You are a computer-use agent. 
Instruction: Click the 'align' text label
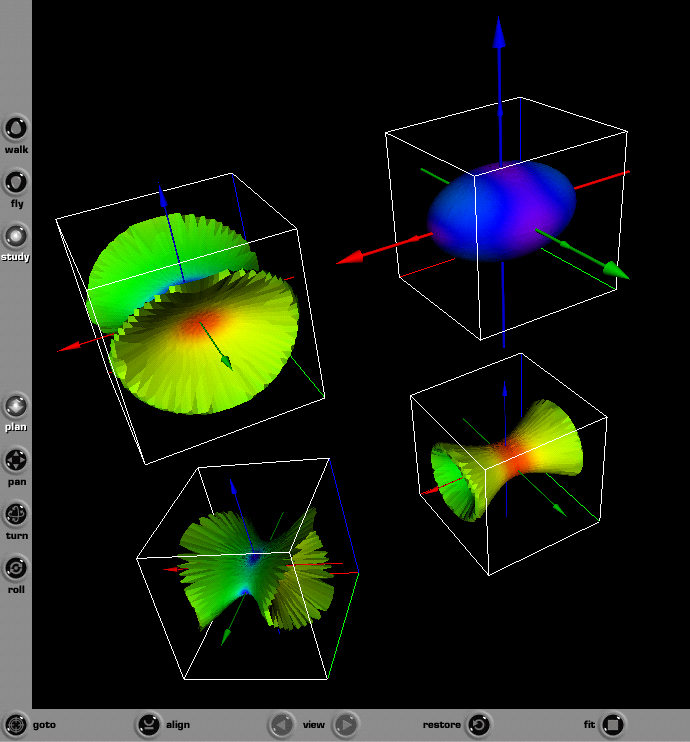[x=178, y=724]
